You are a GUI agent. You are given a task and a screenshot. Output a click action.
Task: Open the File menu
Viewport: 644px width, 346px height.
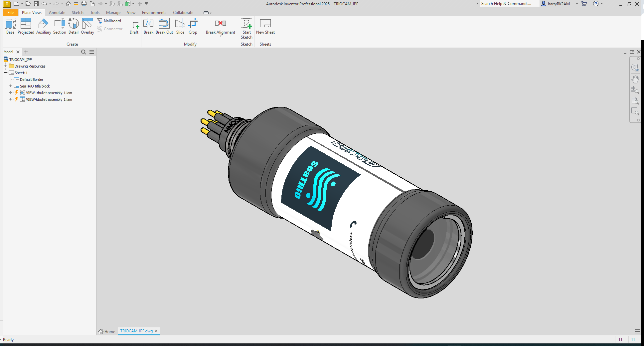11,13
